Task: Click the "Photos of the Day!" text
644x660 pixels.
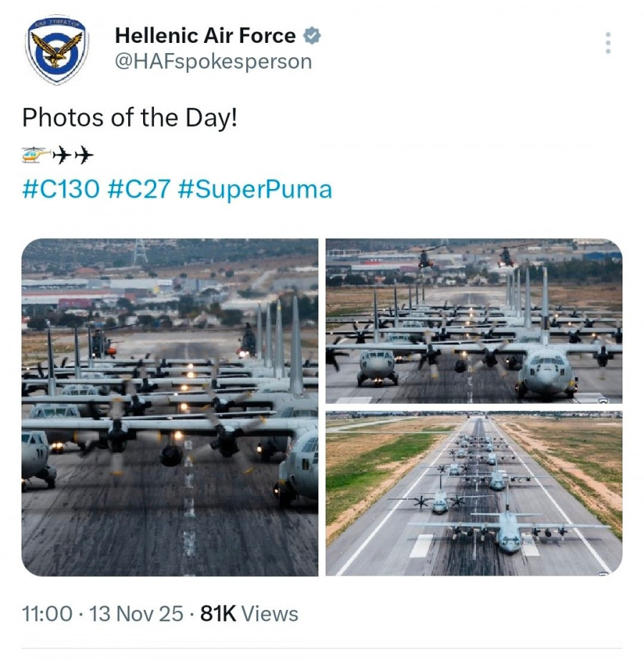Action: (129, 117)
